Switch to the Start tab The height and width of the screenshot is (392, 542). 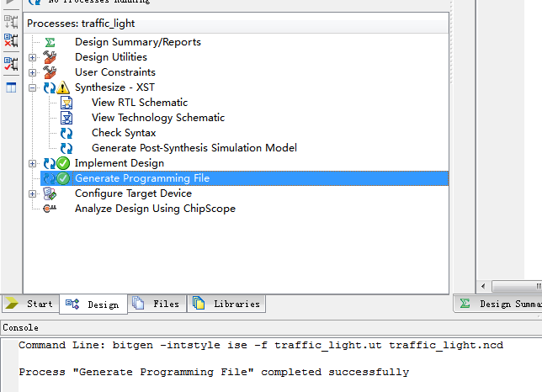click(x=30, y=304)
